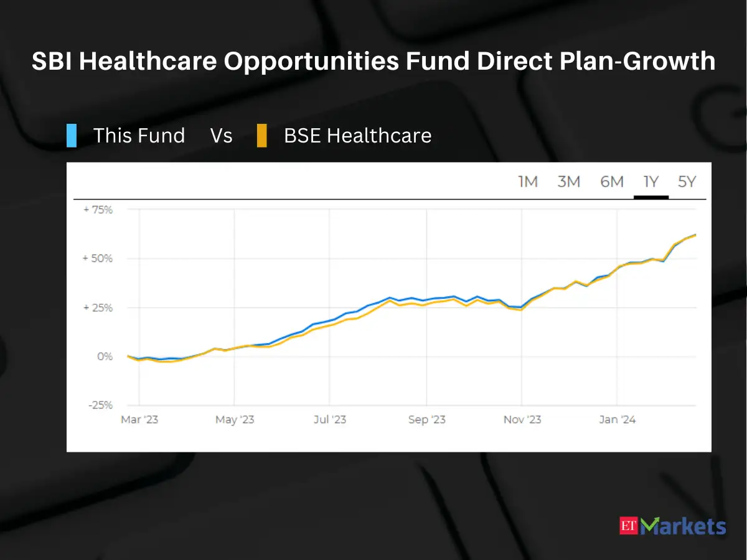The width and height of the screenshot is (747, 560).
Task: Click the red ET badge icon
Action: (x=630, y=526)
